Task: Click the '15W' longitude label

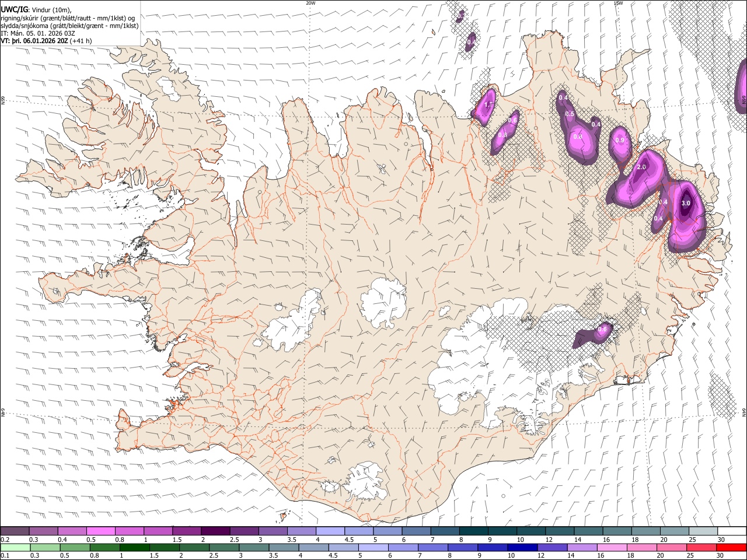Action: pyautogui.click(x=618, y=3)
